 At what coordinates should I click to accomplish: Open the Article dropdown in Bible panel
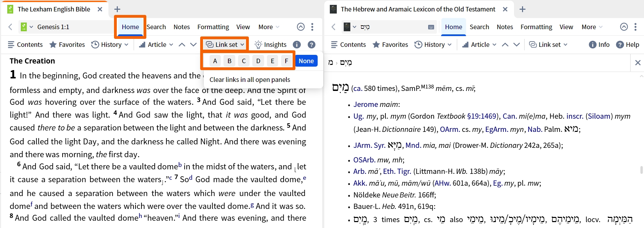click(156, 44)
